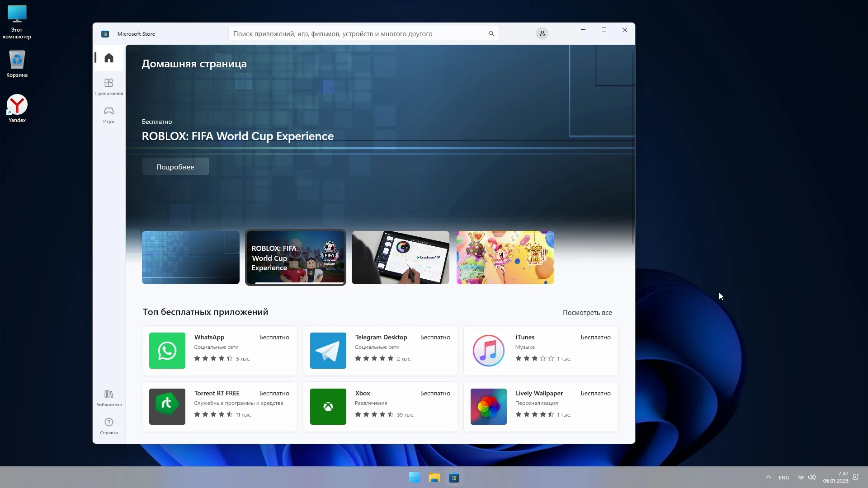Click the Подробнее button
This screenshot has width=868, height=488.
pyautogui.click(x=175, y=167)
